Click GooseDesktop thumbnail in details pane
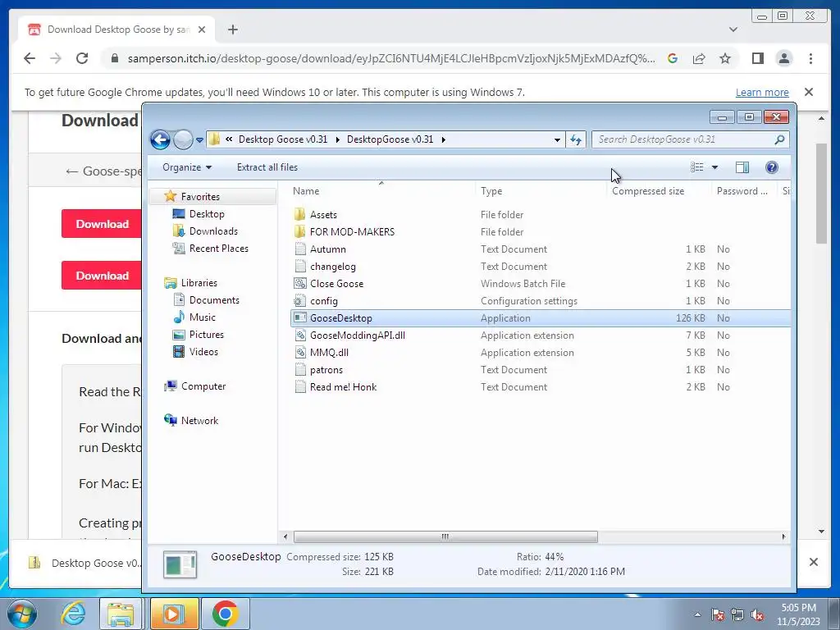Image resolution: width=840 pixels, height=630 pixels. [x=180, y=564]
